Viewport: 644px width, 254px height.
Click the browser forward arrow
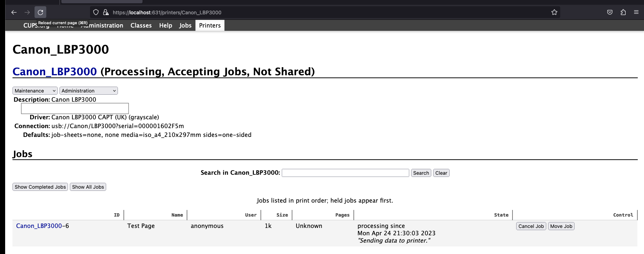[27, 12]
